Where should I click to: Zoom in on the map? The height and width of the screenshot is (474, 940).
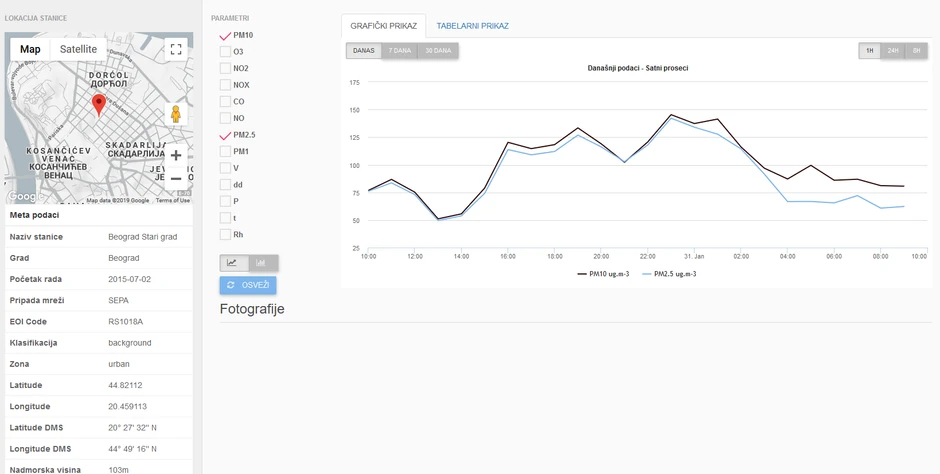pyautogui.click(x=176, y=155)
